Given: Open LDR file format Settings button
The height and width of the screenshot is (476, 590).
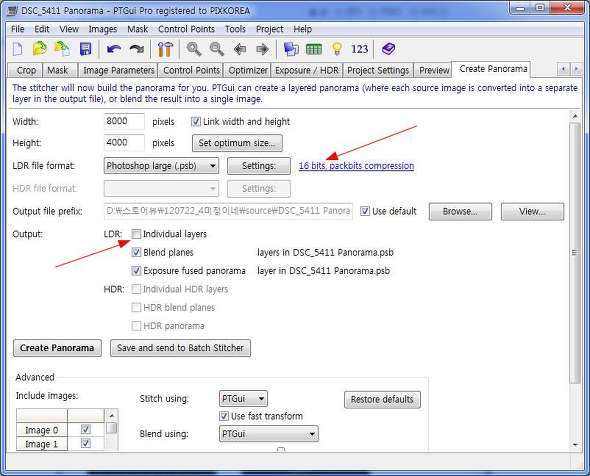Looking at the screenshot, I should 259,166.
